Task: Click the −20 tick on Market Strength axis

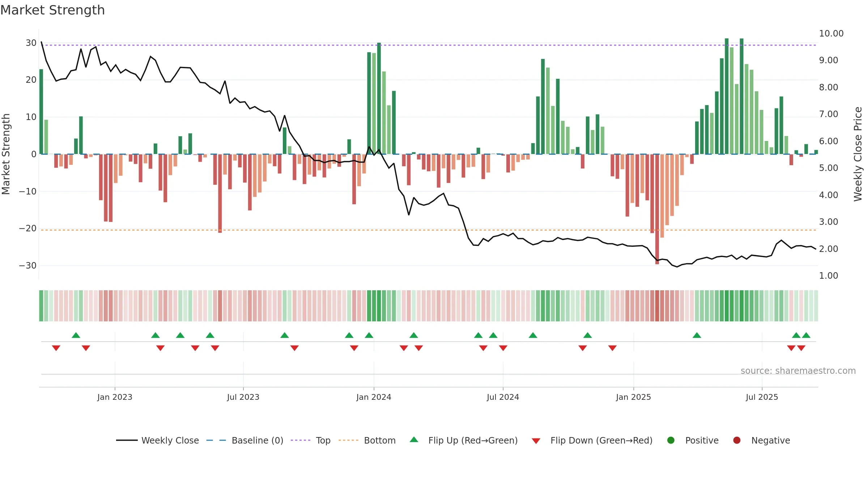Action: [x=28, y=228]
